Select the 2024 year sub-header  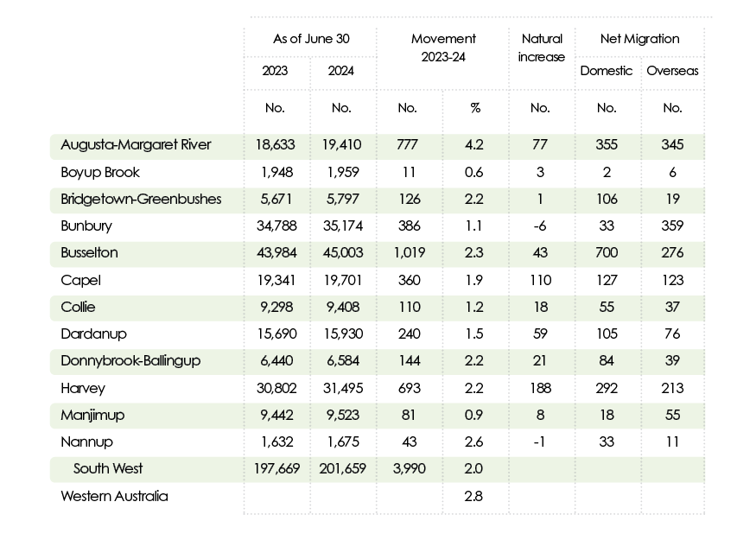[341, 71]
